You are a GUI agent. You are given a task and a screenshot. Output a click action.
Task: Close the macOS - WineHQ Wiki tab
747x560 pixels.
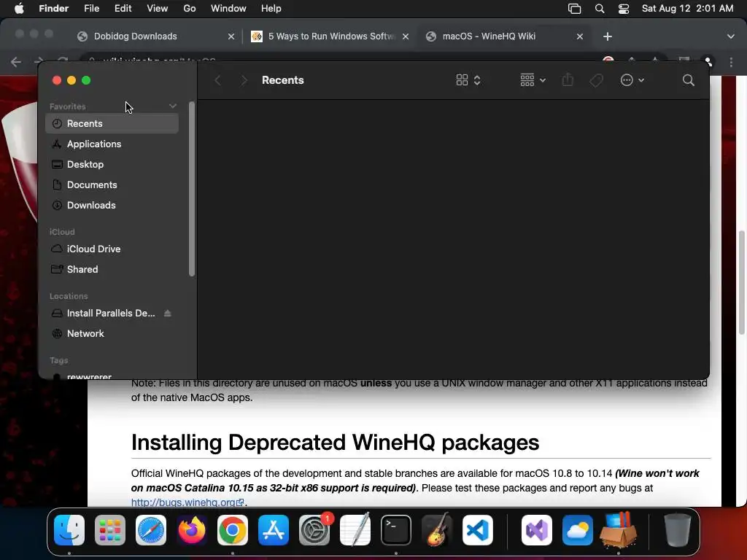coord(580,36)
